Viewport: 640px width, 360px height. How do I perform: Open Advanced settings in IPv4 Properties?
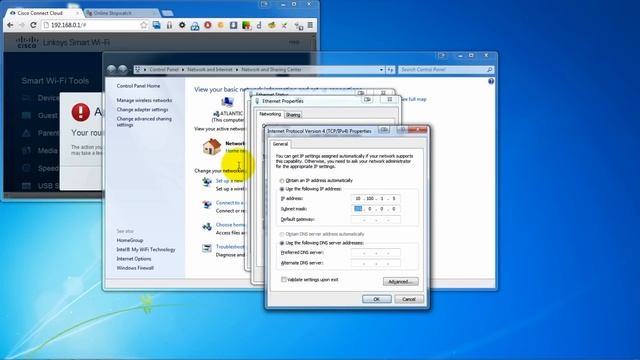(400, 282)
